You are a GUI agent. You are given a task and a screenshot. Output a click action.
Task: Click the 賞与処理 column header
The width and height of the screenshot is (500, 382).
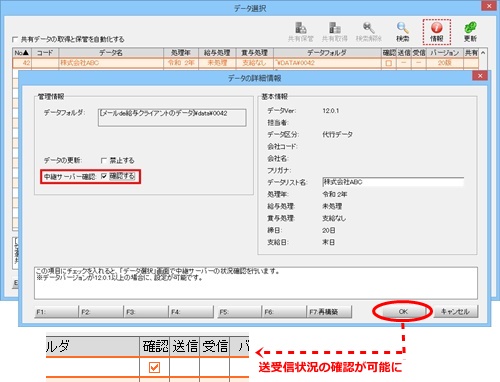click(x=255, y=53)
